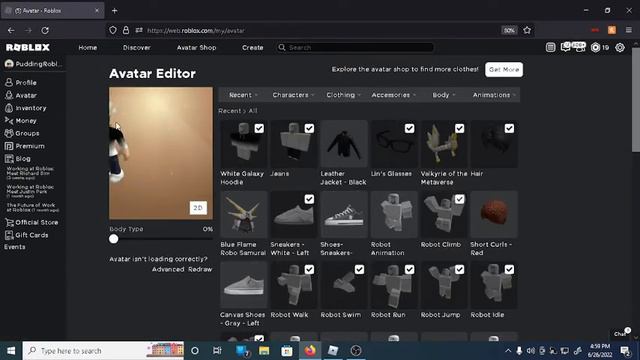Image resolution: width=640 pixels, height=360 pixels.
Task: Uncheck the Robot Swim animation
Action: click(x=359, y=269)
